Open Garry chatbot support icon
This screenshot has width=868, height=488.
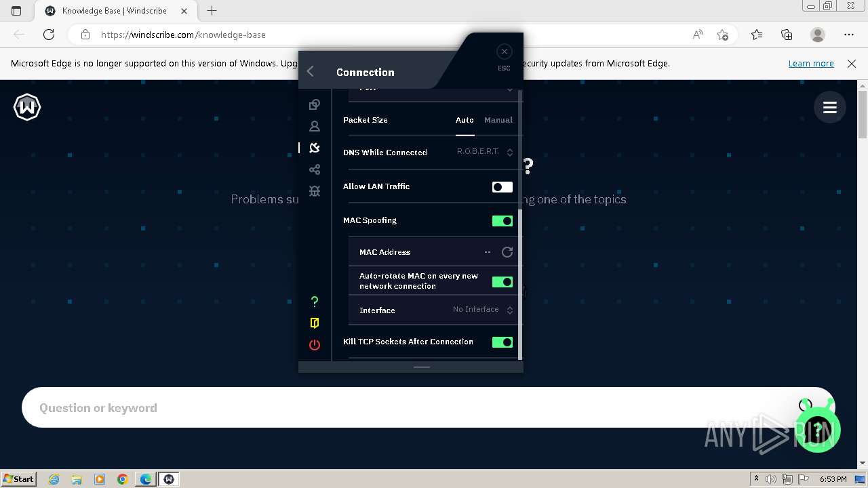(818, 428)
